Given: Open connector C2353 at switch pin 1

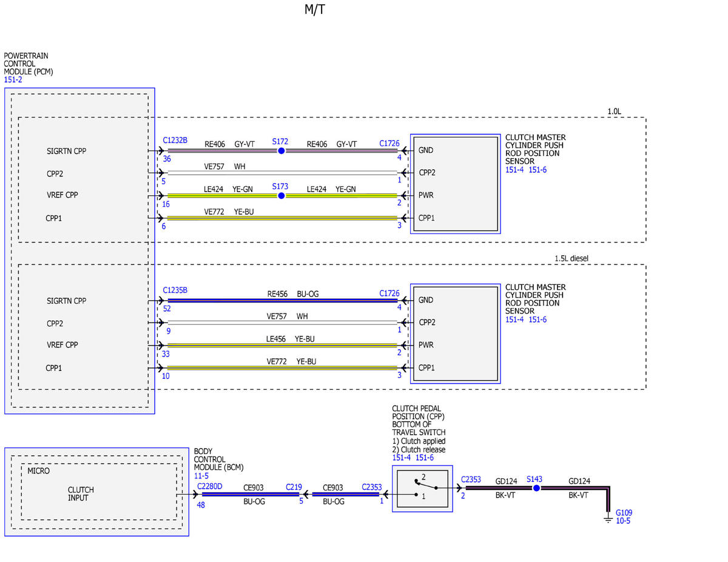Looking at the screenshot, I should click(x=372, y=486).
